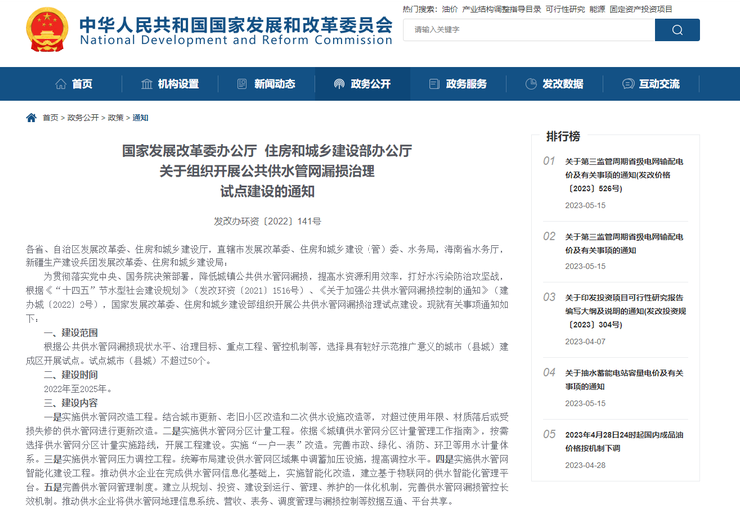Go to the 发改数据 navigation tab

[555, 84]
